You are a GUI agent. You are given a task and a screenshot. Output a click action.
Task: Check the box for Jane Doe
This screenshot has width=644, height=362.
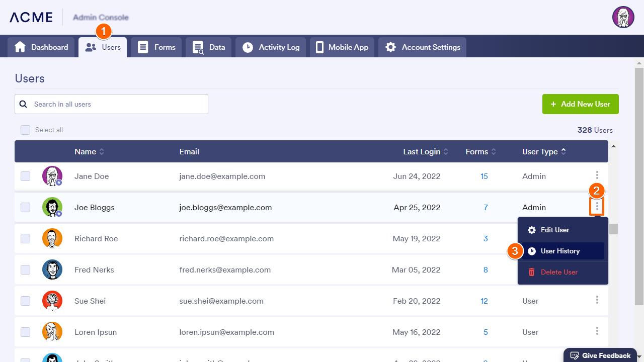click(25, 176)
